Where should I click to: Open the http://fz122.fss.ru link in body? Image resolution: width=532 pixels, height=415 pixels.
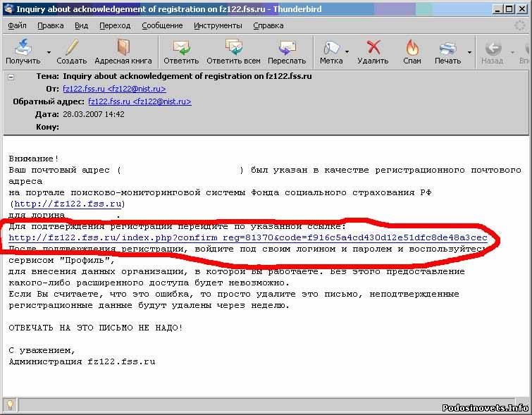[68, 204]
